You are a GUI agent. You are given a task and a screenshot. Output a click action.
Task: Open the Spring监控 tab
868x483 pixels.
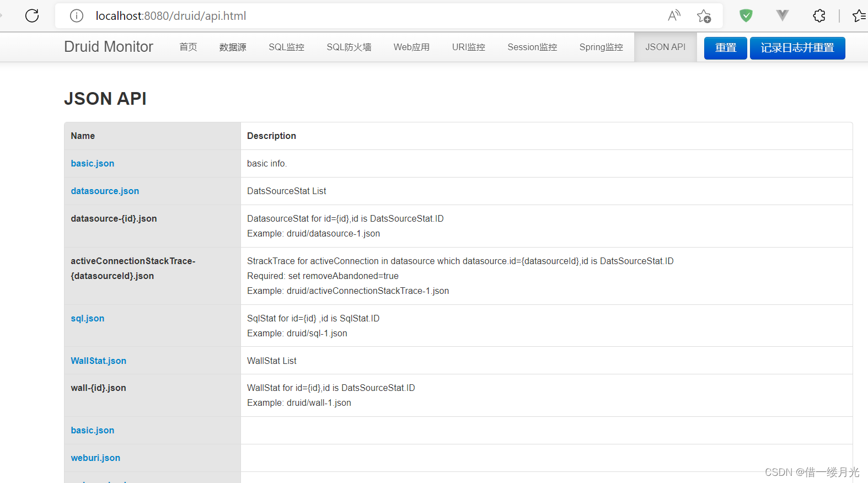point(601,47)
